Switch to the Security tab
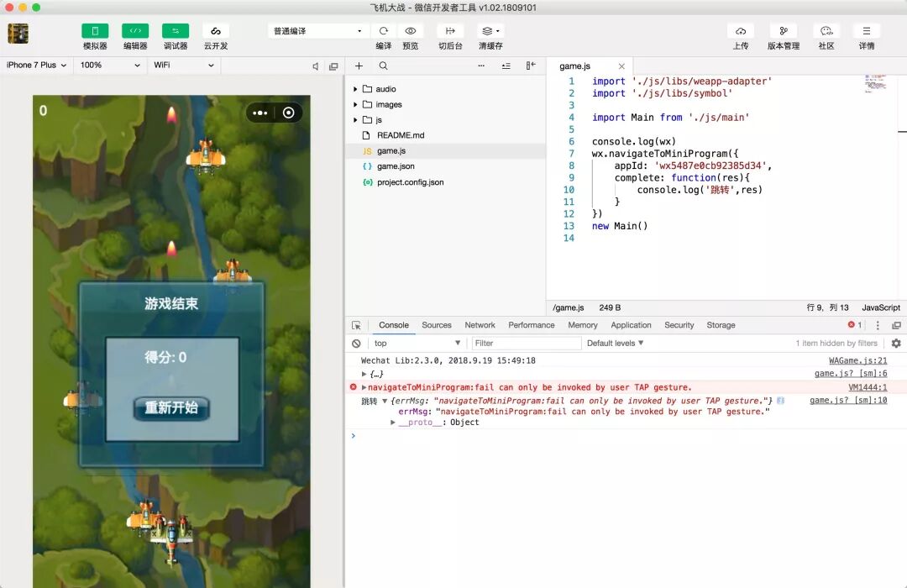The height and width of the screenshot is (588, 907). point(679,325)
